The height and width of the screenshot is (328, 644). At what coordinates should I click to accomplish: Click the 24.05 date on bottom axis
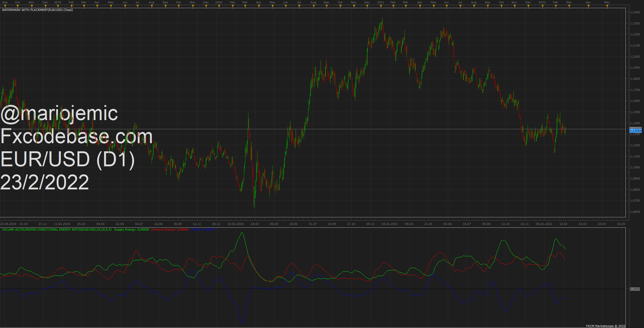(621, 224)
